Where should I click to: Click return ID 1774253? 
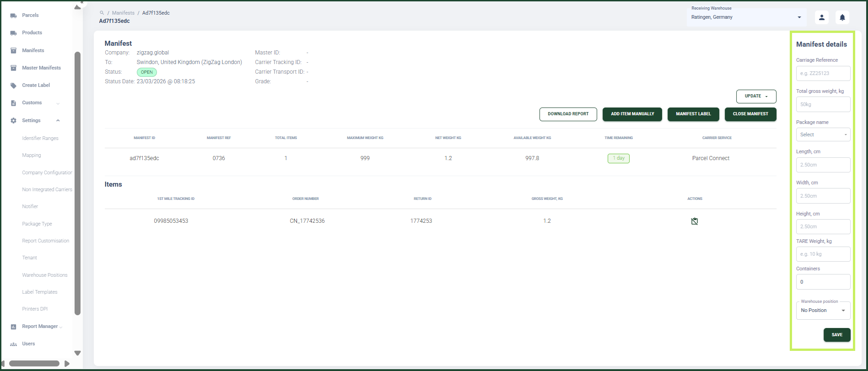(x=421, y=221)
